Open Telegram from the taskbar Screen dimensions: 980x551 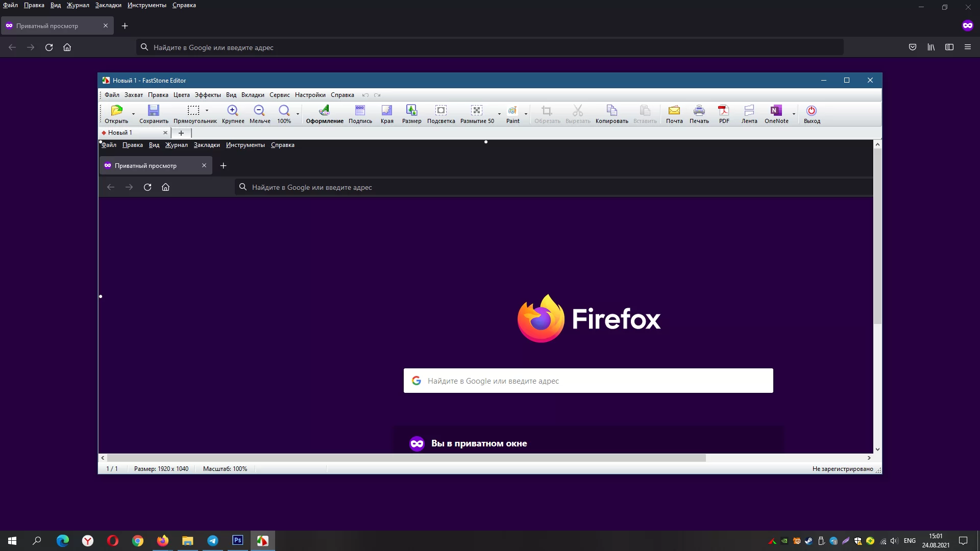pos(213,541)
